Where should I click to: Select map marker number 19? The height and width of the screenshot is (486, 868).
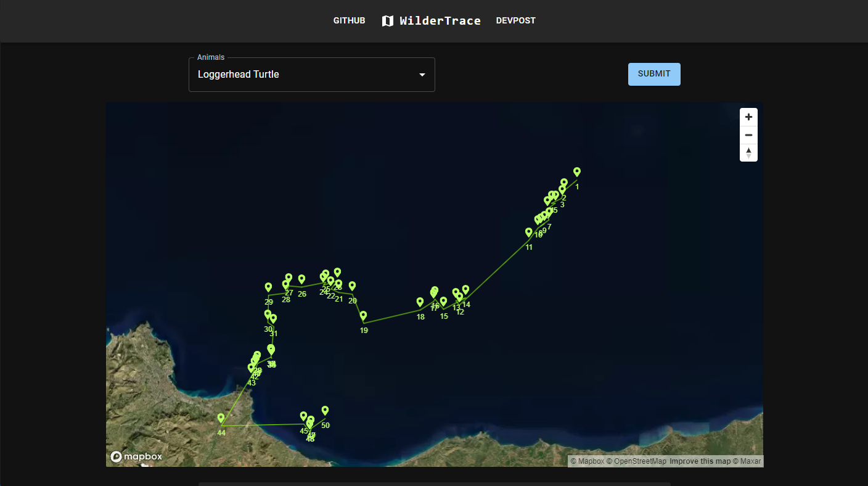(x=363, y=316)
